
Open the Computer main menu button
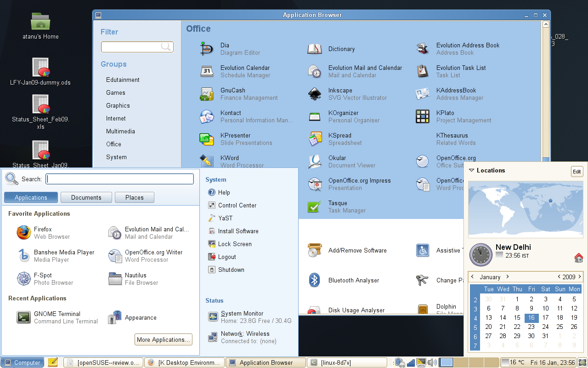(x=23, y=362)
